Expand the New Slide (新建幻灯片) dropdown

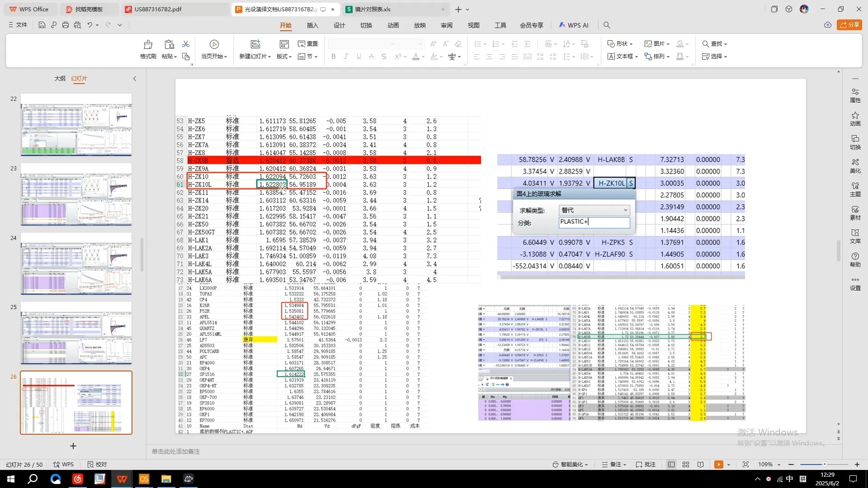[269, 56]
